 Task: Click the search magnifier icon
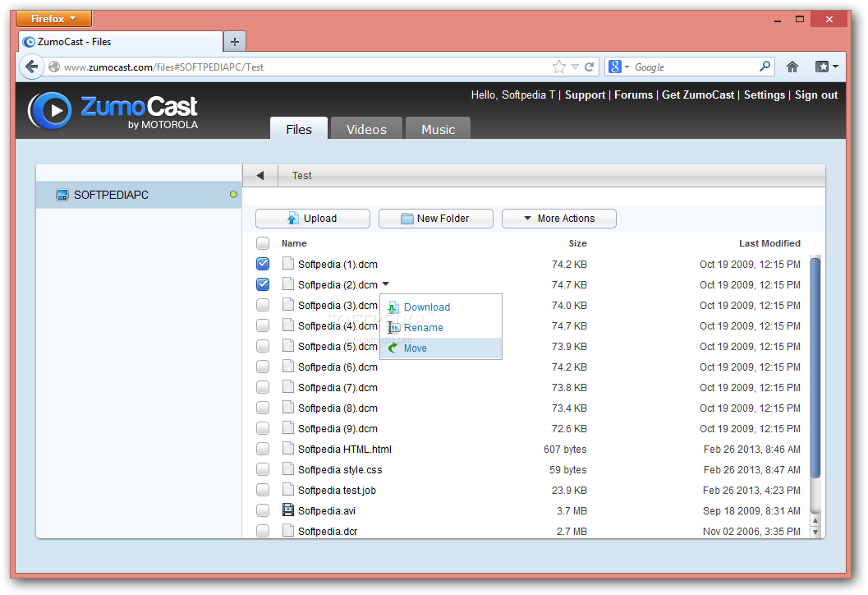[x=765, y=67]
